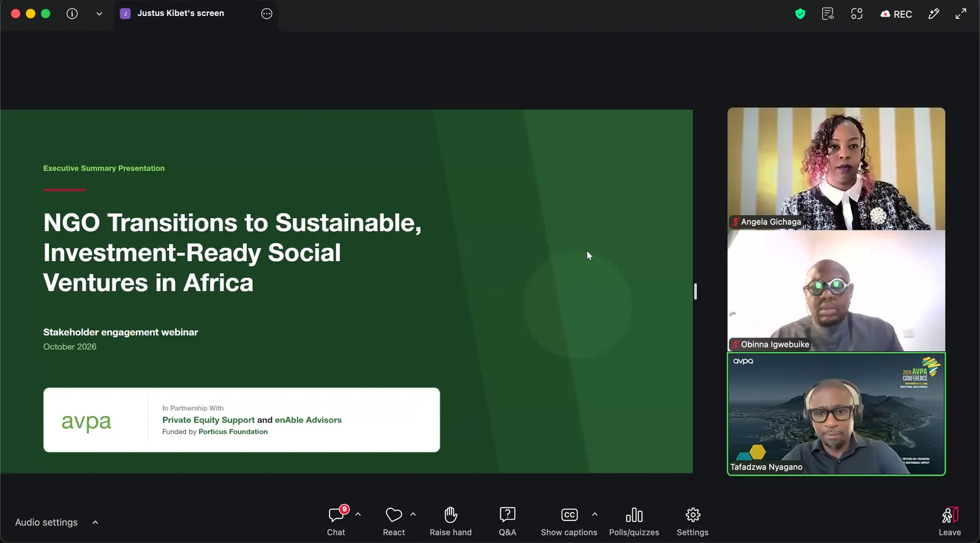Select Tafadzwa Nyagano's video thumbnail

pos(836,414)
